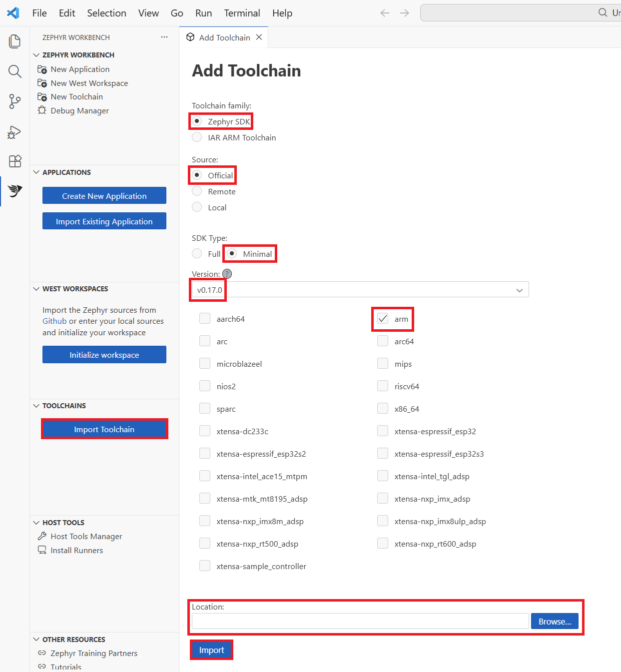Open the Extensions icon in the activity bar
This screenshot has width=621, height=672.
(x=14, y=161)
